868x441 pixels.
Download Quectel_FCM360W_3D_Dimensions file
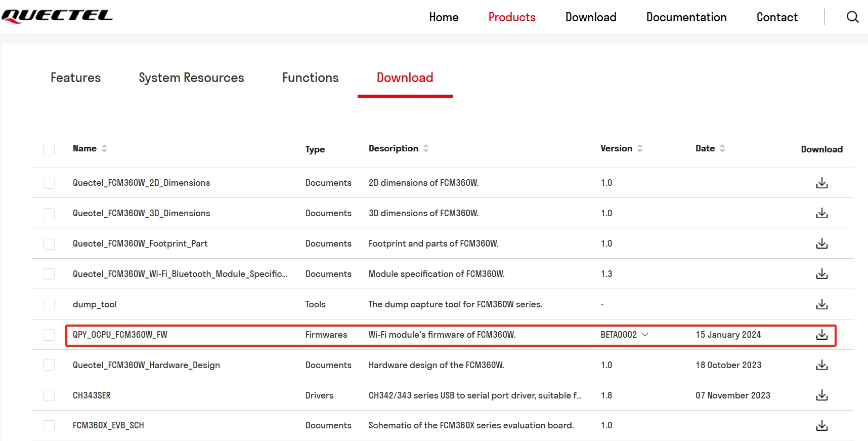[822, 213]
